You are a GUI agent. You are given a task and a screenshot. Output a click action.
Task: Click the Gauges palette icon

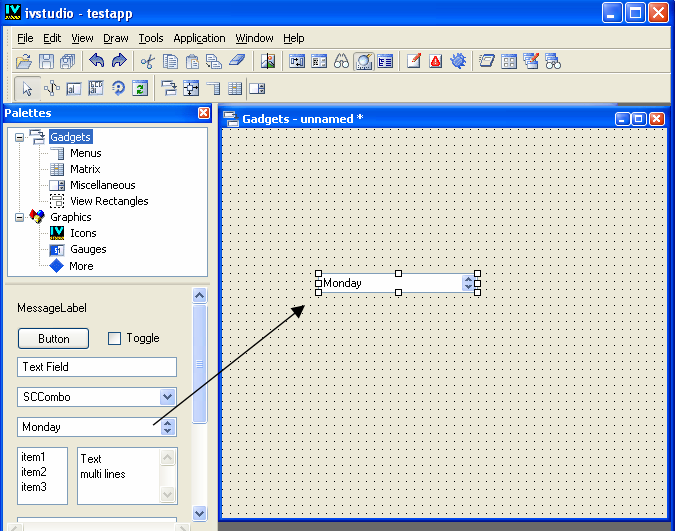(x=57, y=249)
